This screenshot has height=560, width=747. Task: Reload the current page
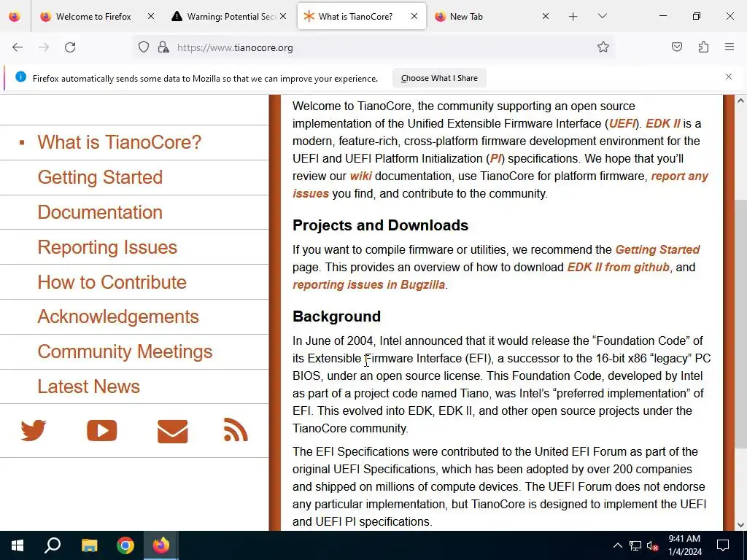click(x=70, y=47)
